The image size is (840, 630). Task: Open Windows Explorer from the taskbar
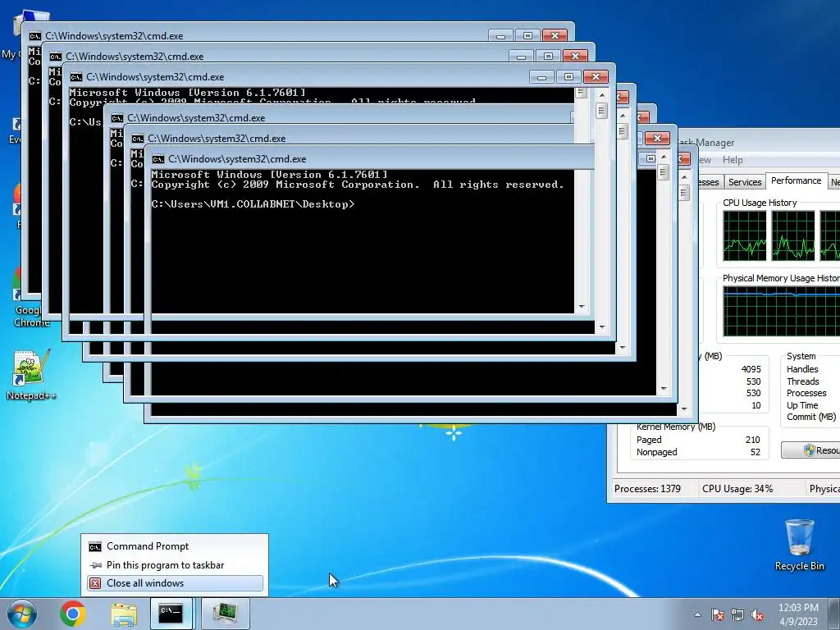[124, 614]
